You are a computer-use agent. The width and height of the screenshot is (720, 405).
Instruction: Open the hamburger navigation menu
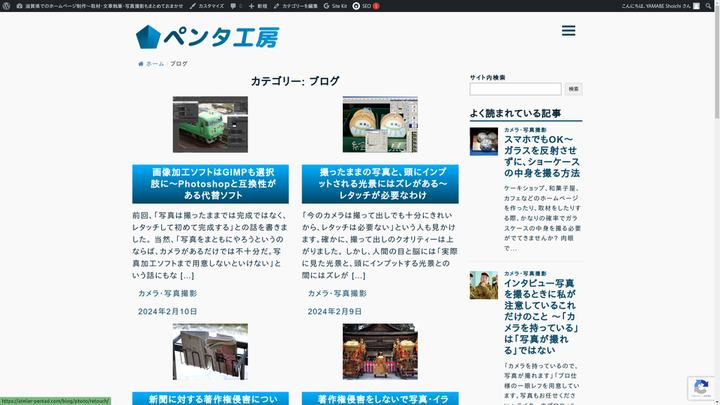[x=568, y=31]
